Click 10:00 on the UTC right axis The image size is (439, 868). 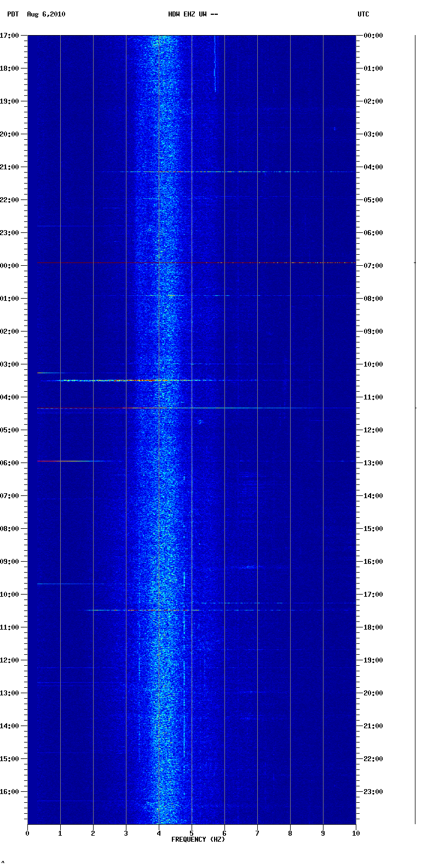[373, 364]
